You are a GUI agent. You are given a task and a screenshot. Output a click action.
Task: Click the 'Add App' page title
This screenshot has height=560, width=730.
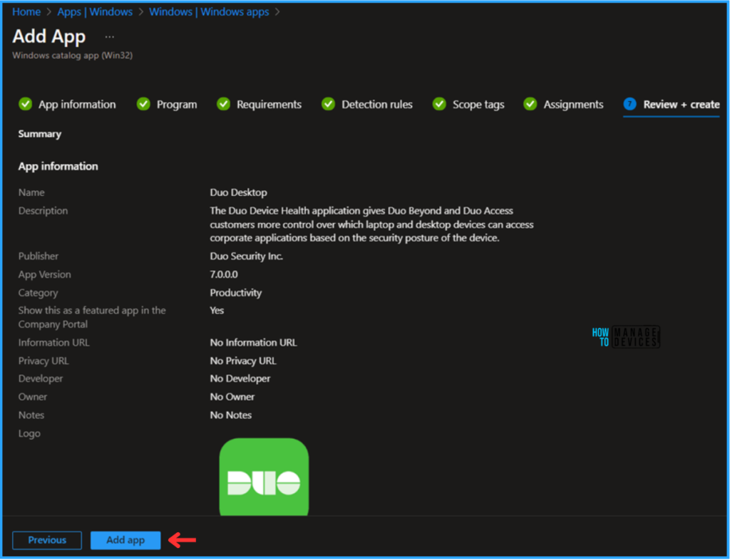point(49,36)
